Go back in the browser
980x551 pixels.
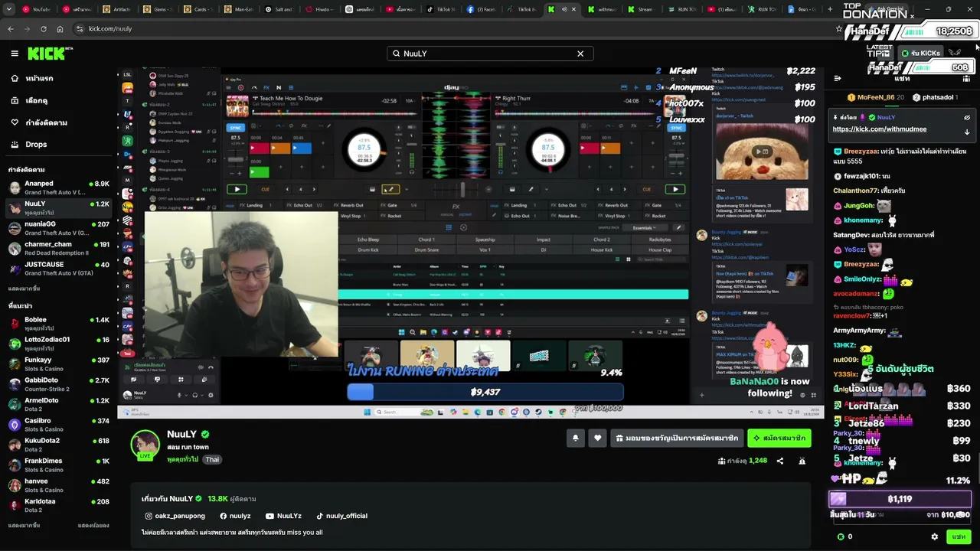(x=11, y=29)
